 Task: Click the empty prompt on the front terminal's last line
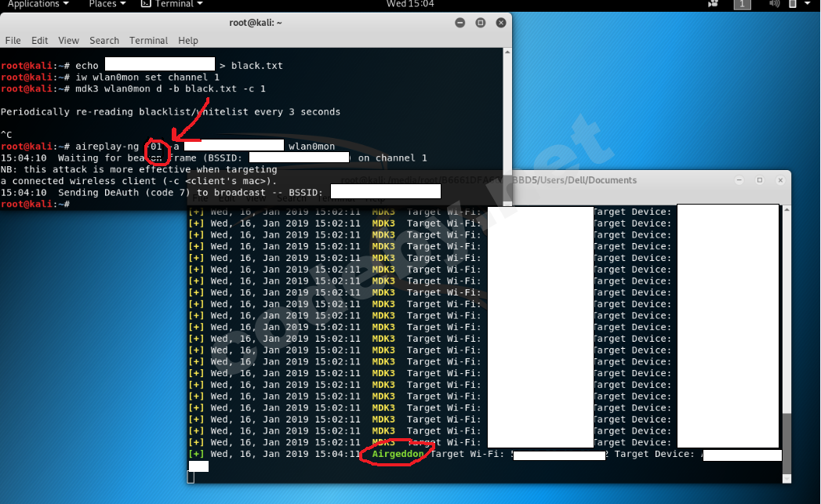pyautogui.click(x=35, y=204)
